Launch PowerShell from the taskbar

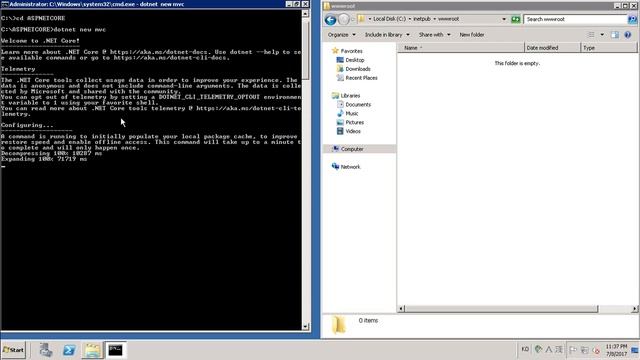pos(69,350)
